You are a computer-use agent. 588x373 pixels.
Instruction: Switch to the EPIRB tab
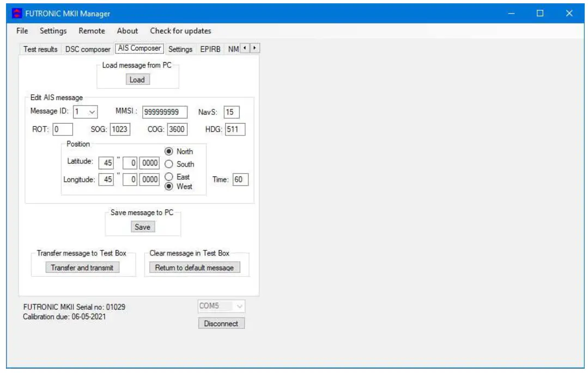[210, 49]
